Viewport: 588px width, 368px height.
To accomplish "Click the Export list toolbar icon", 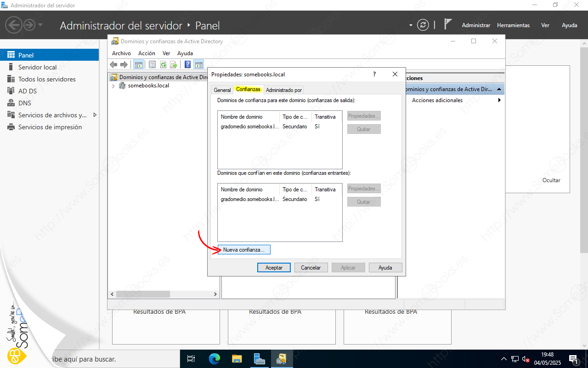I will pyautogui.click(x=174, y=65).
